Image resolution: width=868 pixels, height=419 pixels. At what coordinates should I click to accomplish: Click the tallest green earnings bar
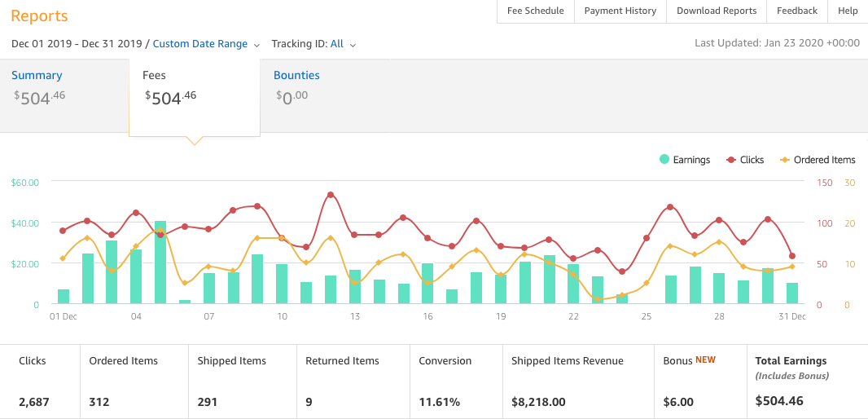[x=160, y=262]
